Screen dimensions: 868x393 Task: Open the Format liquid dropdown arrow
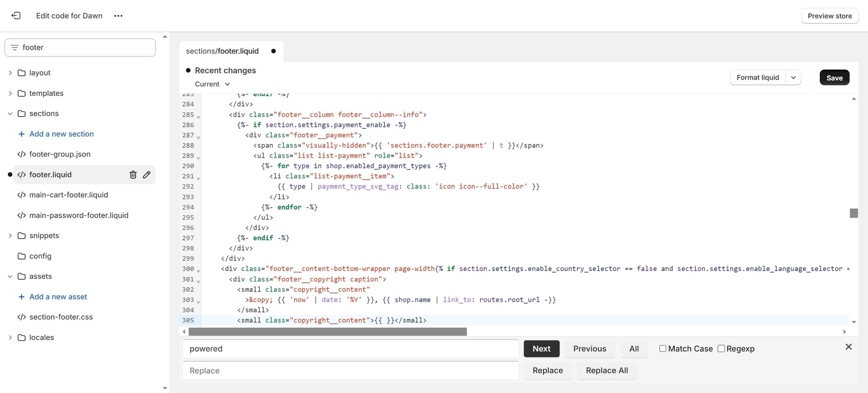793,78
